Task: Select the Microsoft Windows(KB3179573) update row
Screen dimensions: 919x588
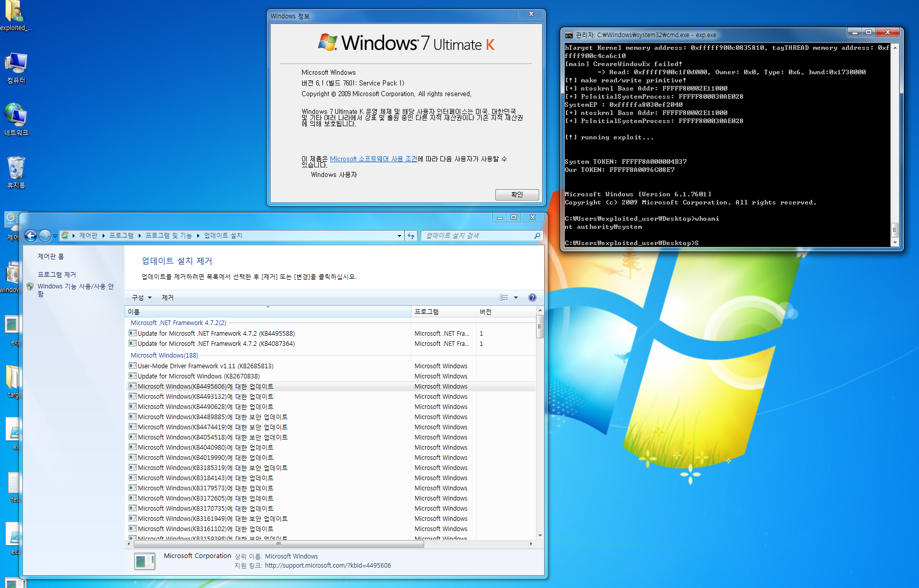Action: [x=331, y=488]
